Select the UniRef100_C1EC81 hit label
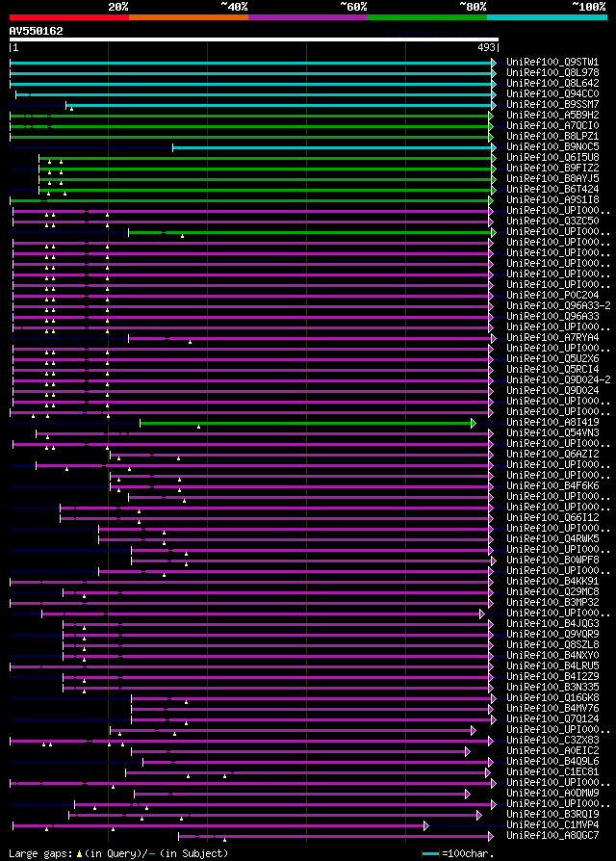The image size is (616, 861). pos(552,772)
